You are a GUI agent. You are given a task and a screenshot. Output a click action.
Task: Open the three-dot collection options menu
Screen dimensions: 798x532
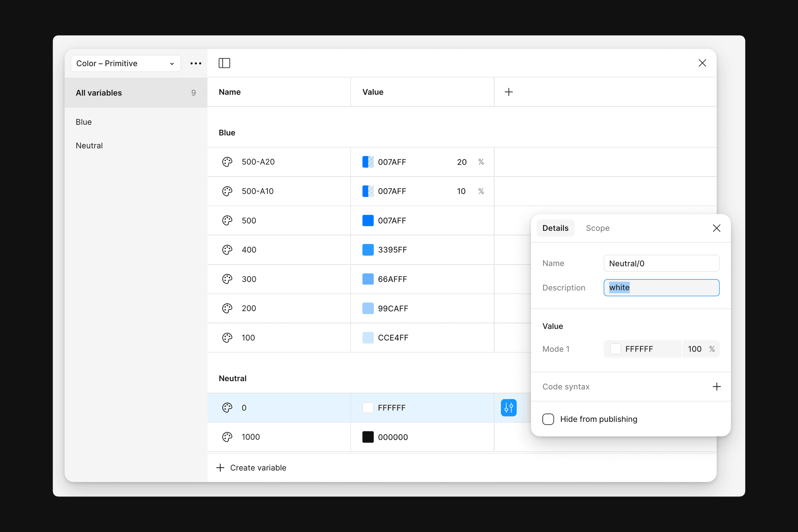tap(196, 63)
